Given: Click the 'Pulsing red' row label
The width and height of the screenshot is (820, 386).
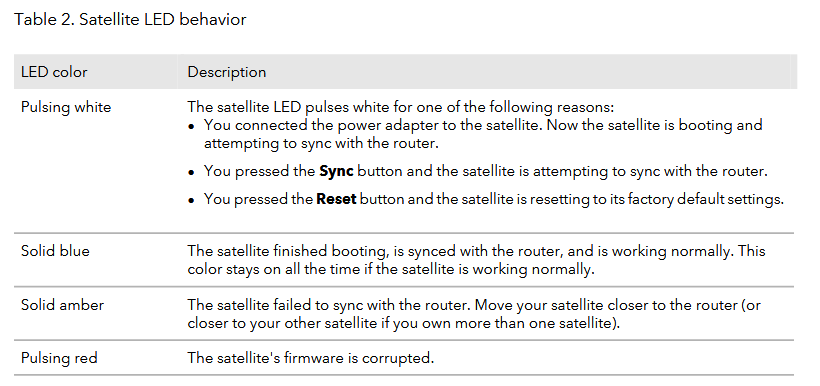Looking at the screenshot, I should tap(59, 358).
